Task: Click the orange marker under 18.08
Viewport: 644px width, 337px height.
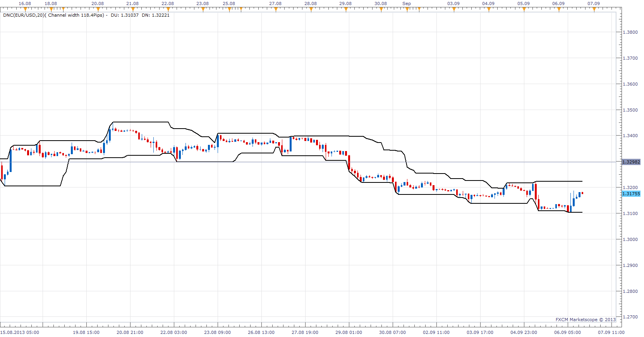Action: point(51,9)
